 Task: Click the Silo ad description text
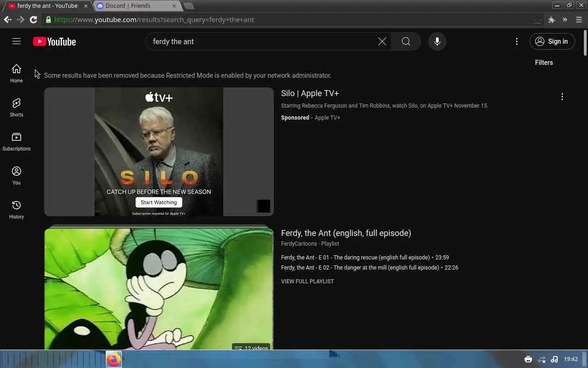click(384, 106)
